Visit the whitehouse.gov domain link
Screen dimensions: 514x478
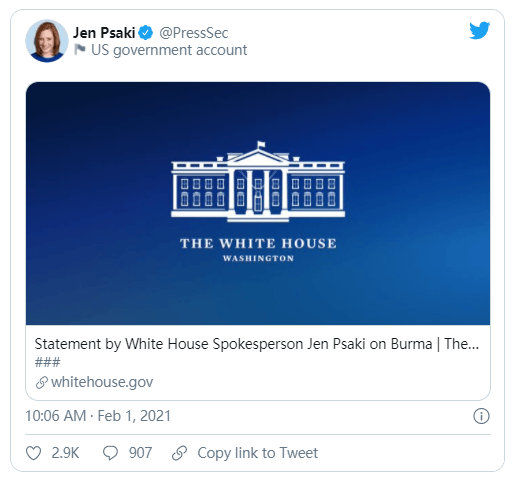tap(102, 382)
